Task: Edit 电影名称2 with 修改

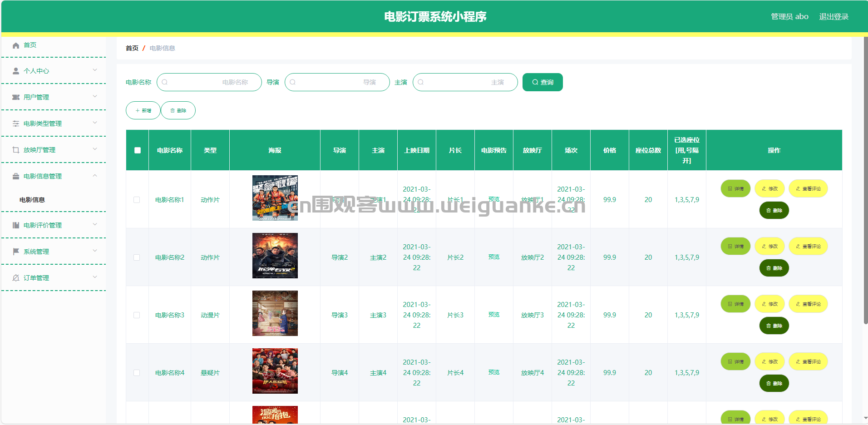Action: coord(769,246)
